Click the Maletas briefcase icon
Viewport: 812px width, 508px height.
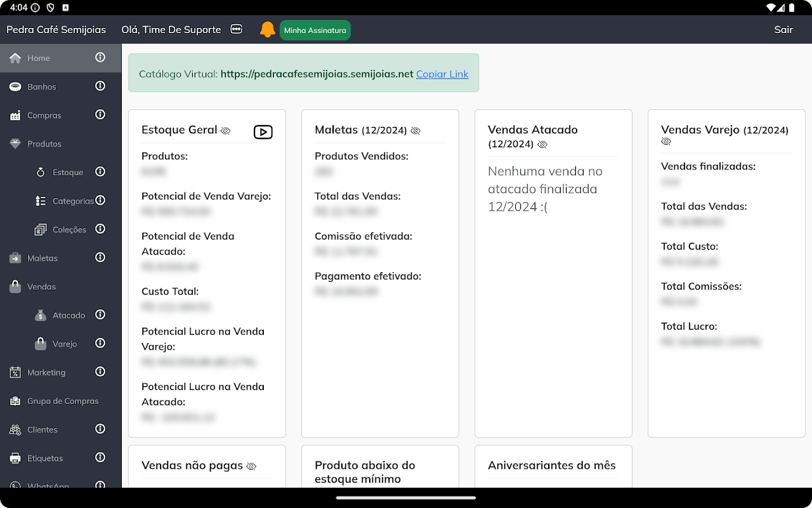15,258
